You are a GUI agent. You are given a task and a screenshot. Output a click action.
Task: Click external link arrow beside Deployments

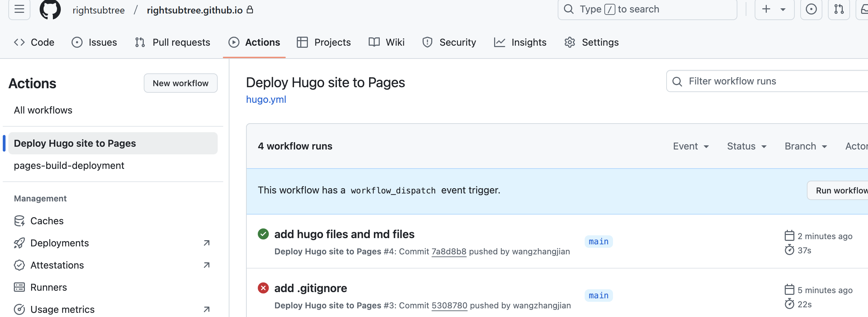(207, 243)
